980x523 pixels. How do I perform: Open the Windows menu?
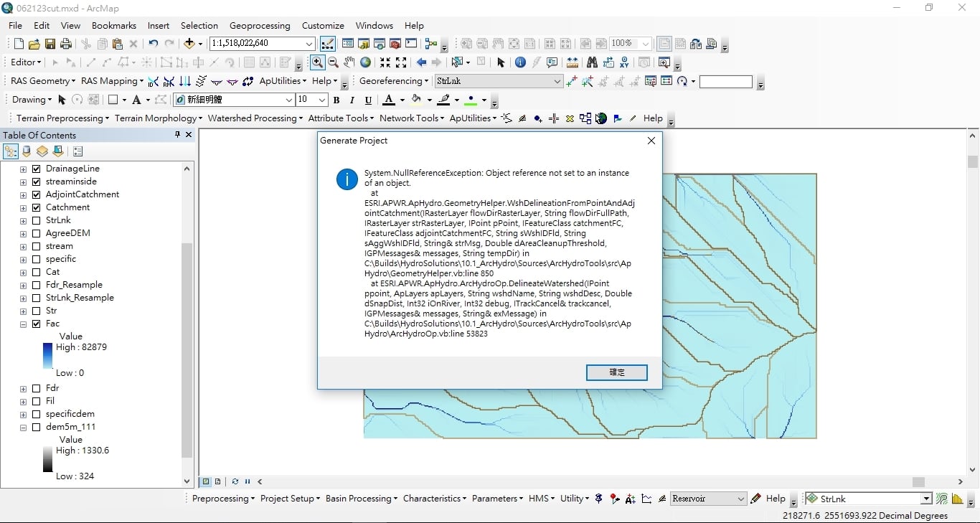tap(374, 25)
